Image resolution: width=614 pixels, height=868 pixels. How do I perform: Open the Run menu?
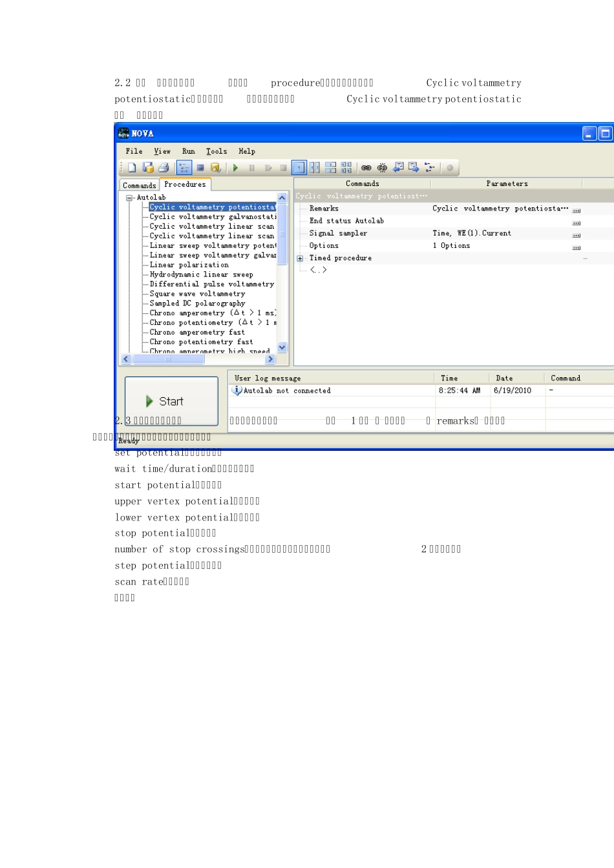(189, 151)
